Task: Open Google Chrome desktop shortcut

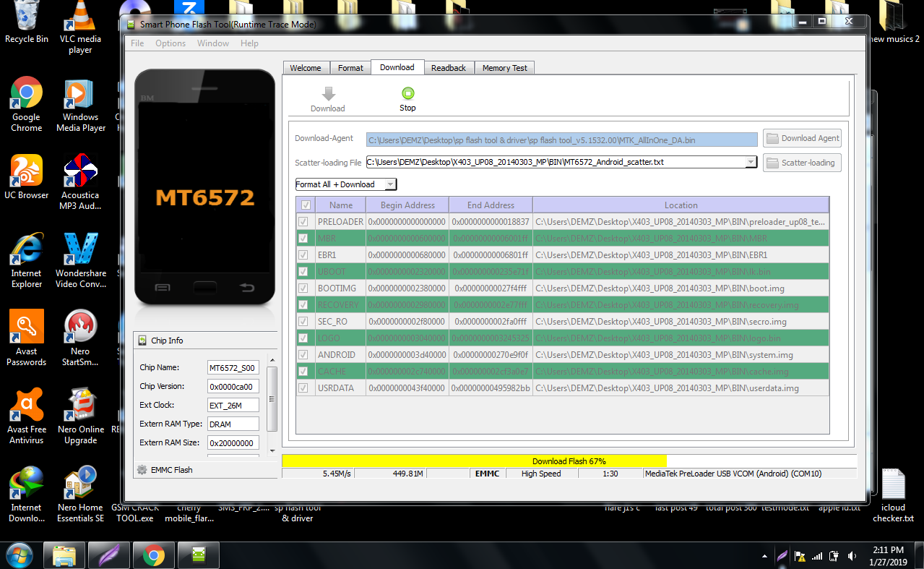Action: tap(26, 105)
